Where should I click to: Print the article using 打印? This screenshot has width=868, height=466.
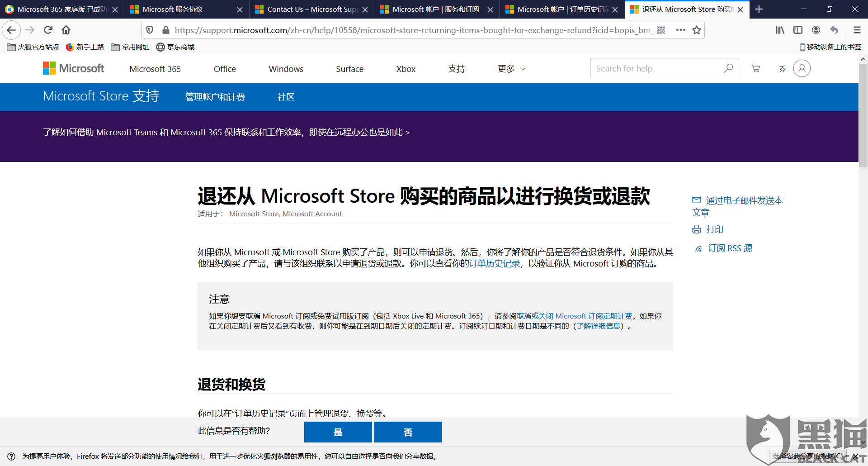pyautogui.click(x=708, y=229)
